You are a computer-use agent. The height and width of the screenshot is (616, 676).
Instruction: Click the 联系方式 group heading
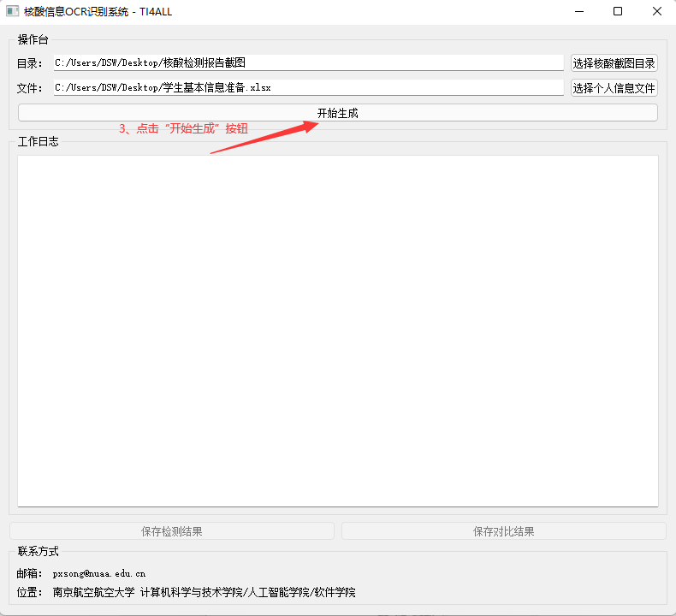tap(39, 552)
